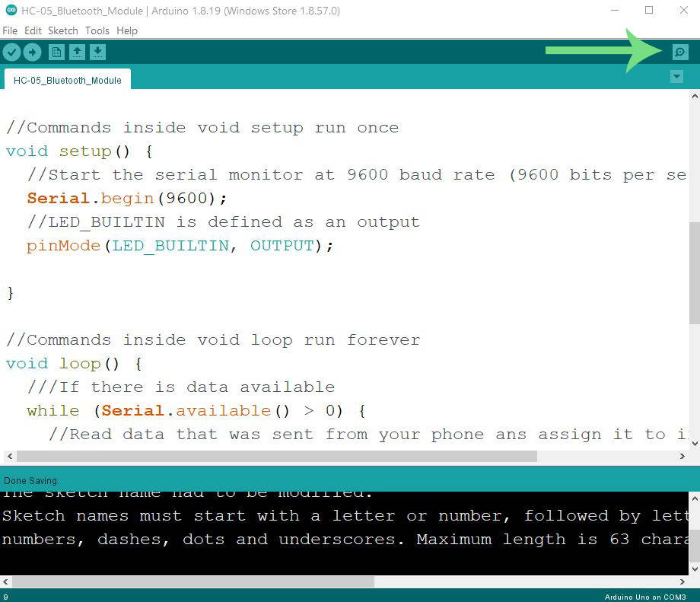This screenshot has height=602, width=700.
Task: Create a new sketch with New icon
Action: [56, 53]
